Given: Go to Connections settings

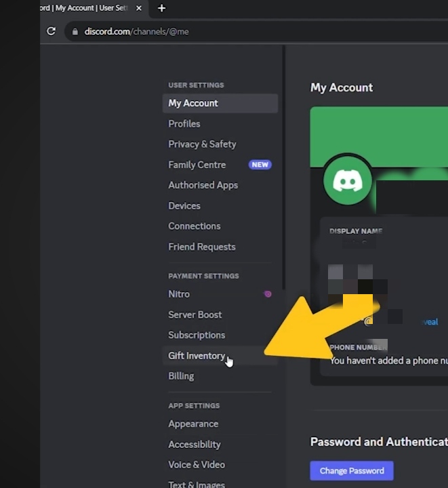Looking at the screenshot, I should [220, 226].
